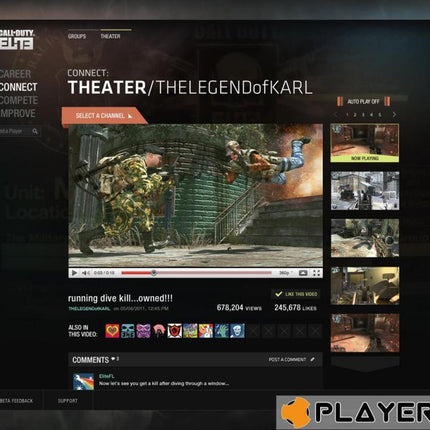Play the video with the play button
Screen dimensions: 430x430
[74, 273]
